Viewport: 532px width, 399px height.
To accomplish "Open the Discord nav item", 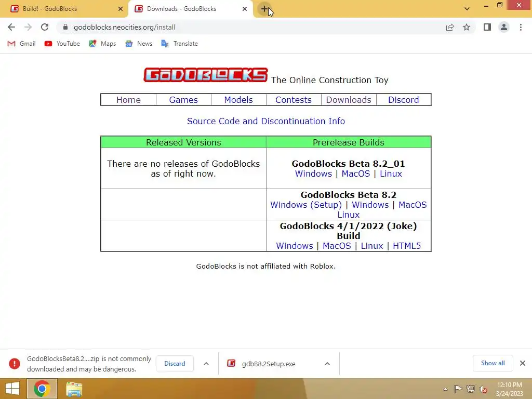I will click(x=403, y=100).
